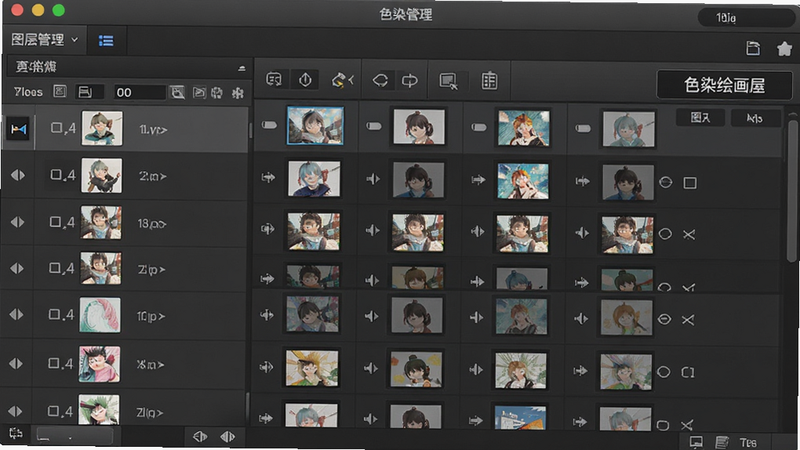
Task: Collapse the left panel with header eject arrow
Action: point(242,68)
